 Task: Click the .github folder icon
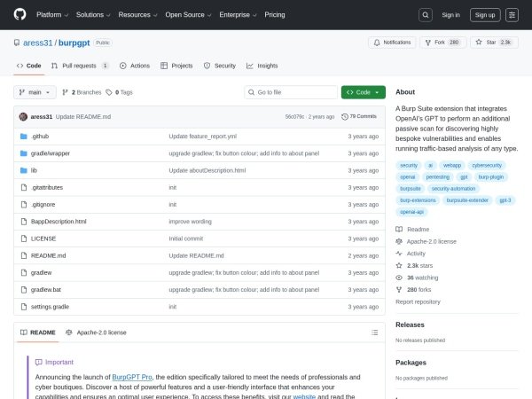[23, 137]
